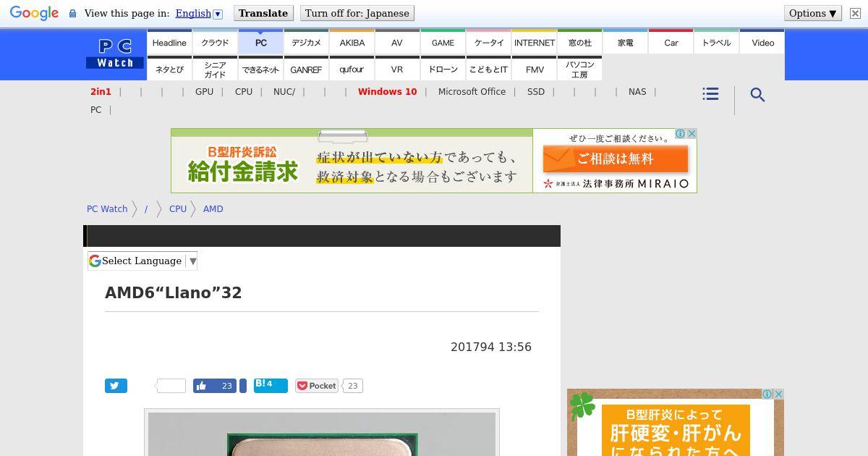Image resolution: width=868 pixels, height=456 pixels.
Task: Open the AV tab
Action: pyautogui.click(x=397, y=43)
